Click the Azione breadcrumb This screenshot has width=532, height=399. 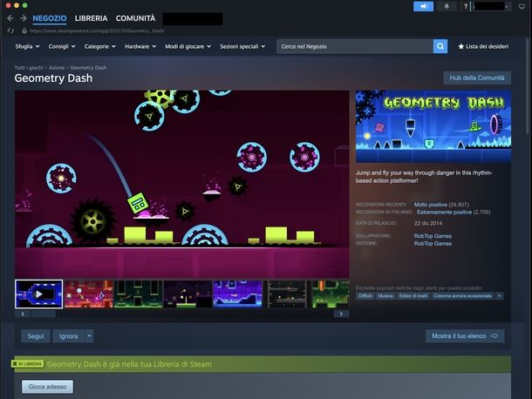(57, 67)
